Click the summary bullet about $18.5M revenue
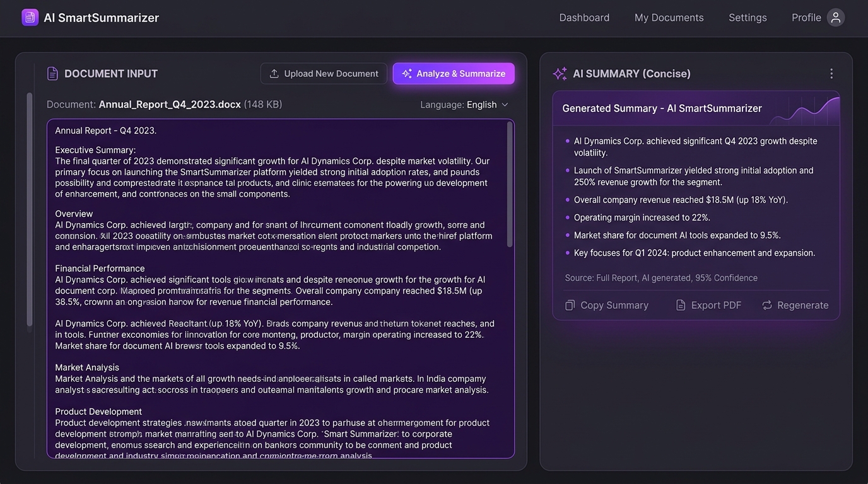Image resolution: width=868 pixels, height=484 pixels. [x=681, y=200]
